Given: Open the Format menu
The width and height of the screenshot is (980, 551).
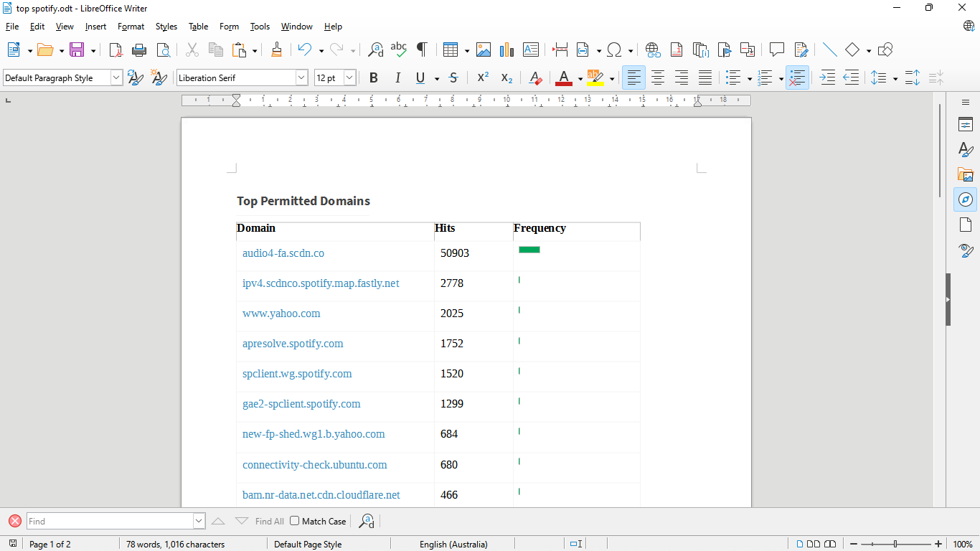Looking at the screenshot, I should click(x=131, y=27).
